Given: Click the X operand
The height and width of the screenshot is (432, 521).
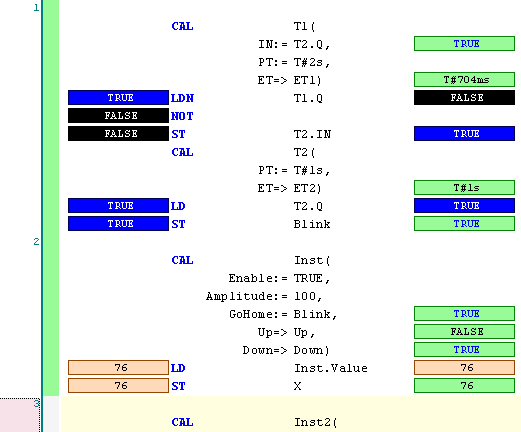Looking at the screenshot, I should point(297,386).
